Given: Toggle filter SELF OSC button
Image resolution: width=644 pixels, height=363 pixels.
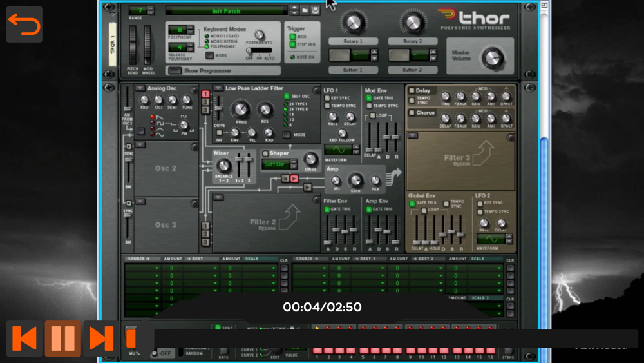Looking at the screenshot, I should coord(287,96).
